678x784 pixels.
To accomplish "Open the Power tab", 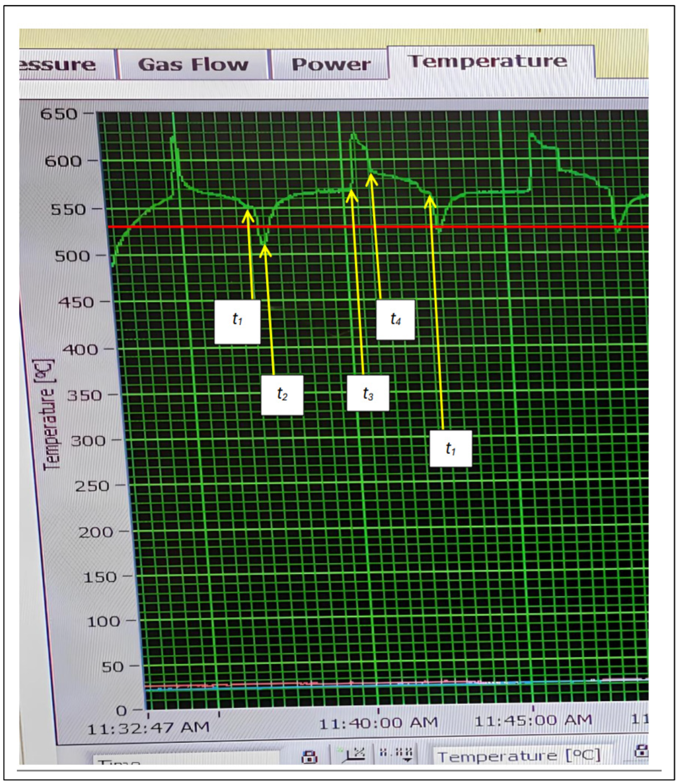I will point(330,65).
